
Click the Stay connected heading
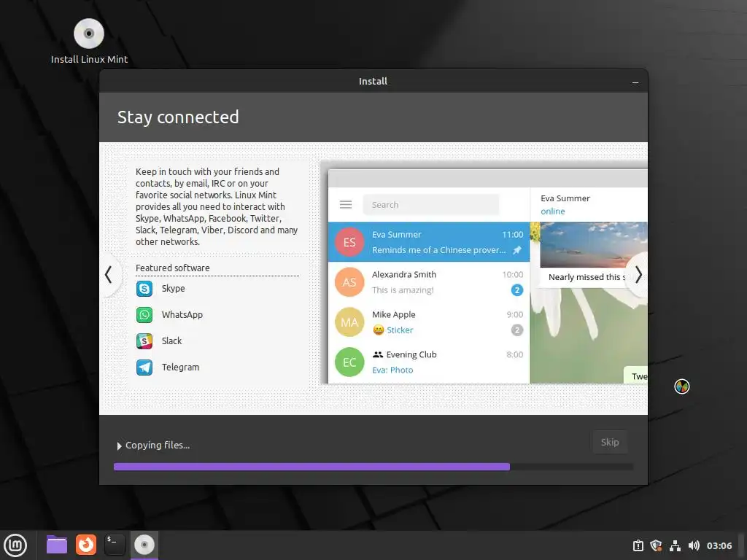pyautogui.click(x=178, y=117)
